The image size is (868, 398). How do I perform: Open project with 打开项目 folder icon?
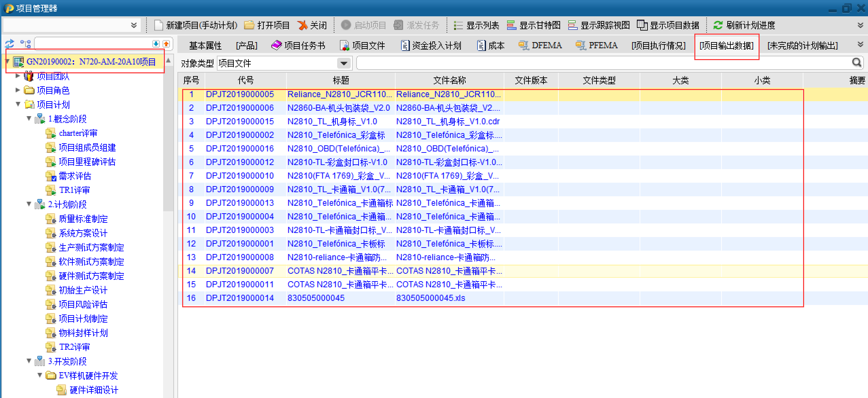(249, 25)
